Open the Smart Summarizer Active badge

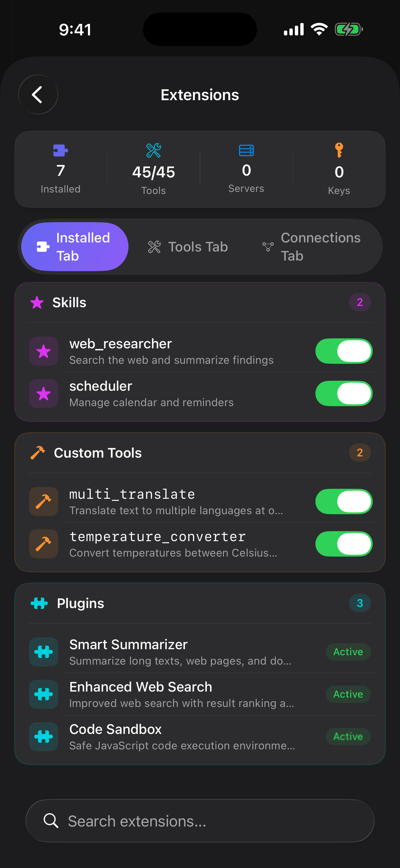(348, 652)
